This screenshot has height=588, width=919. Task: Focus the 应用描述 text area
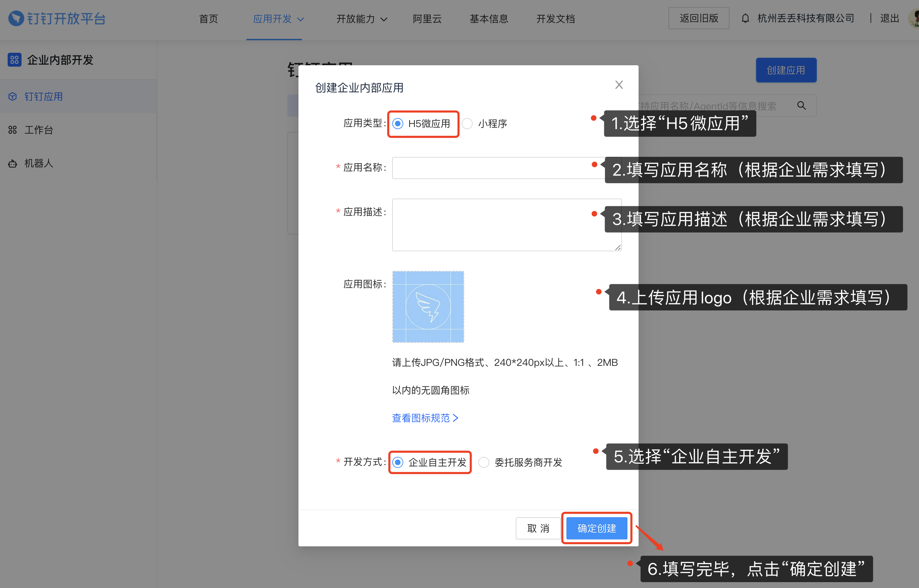pyautogui.click(x=507, y=225)
